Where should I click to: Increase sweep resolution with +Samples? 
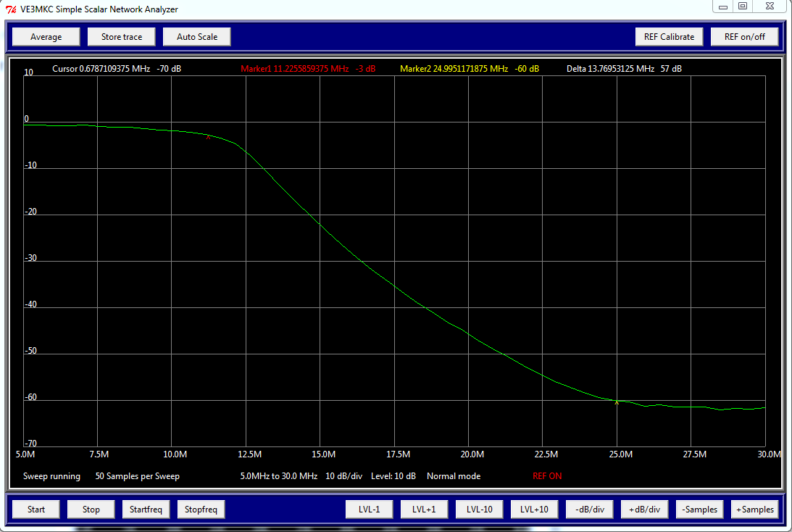(x=754, y=509)
